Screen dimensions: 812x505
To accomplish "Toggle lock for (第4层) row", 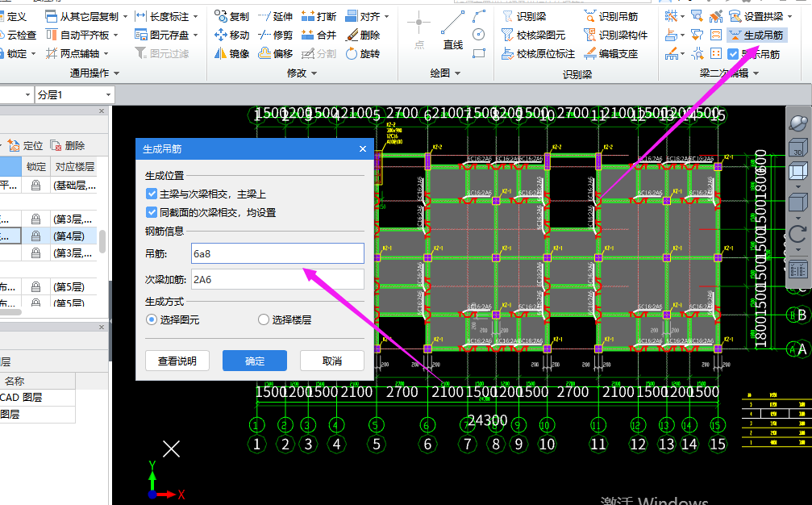I will tap(35, 236).
